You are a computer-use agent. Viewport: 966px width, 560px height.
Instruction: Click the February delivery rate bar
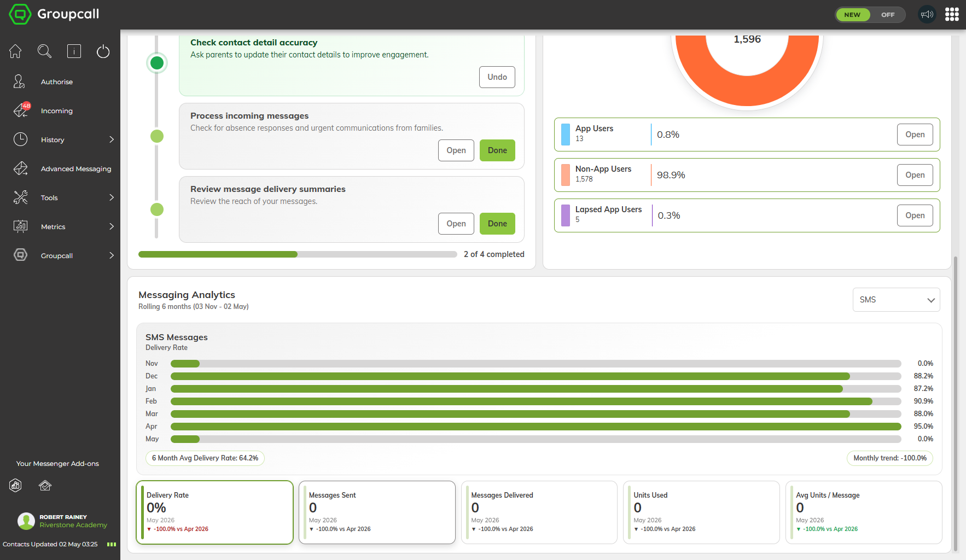(536, 401)
